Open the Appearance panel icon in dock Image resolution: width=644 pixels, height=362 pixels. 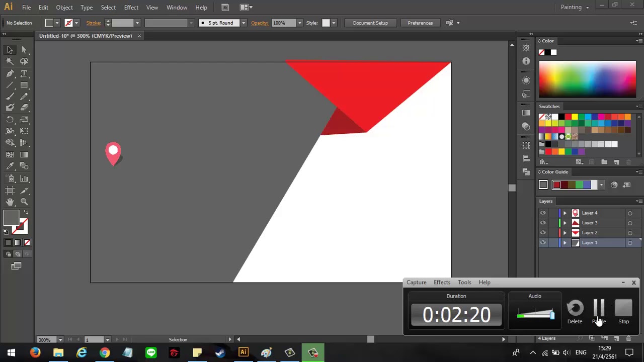[526, 80]
